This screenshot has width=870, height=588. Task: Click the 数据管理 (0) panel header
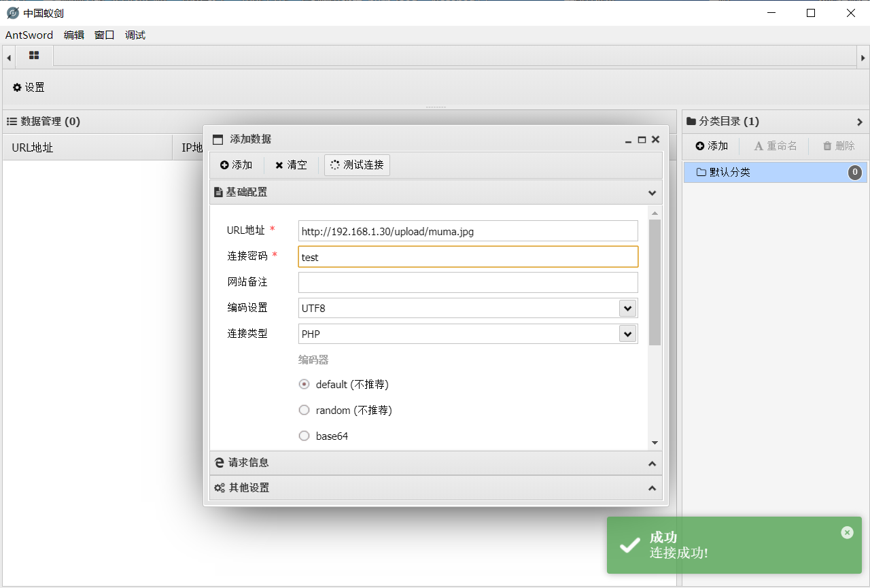click(339, 122)
